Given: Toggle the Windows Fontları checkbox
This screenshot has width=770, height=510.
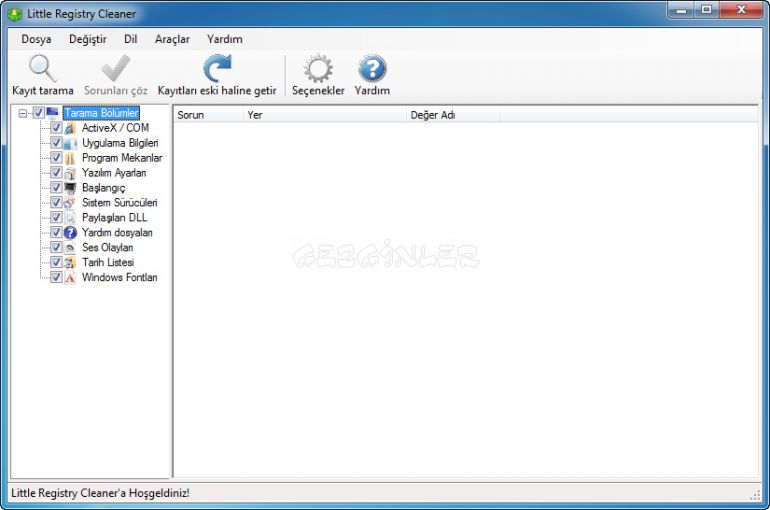Looking at the screenshot, I should (x=56, y=277).
